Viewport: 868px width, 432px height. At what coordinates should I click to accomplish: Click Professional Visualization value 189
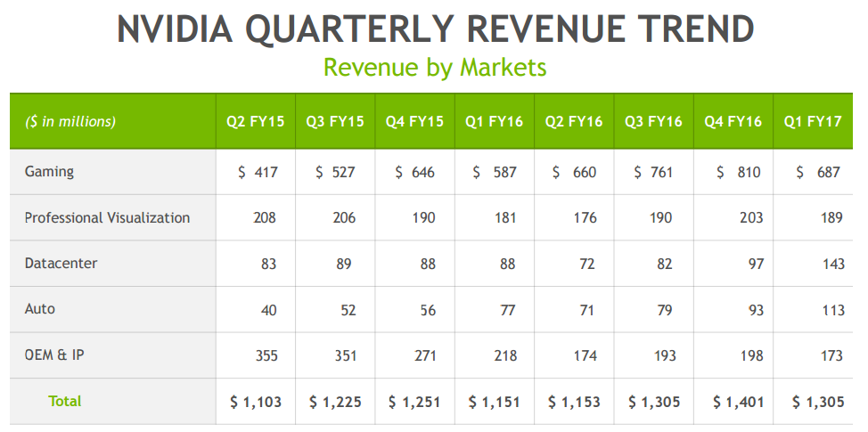(x=831, y=218)
